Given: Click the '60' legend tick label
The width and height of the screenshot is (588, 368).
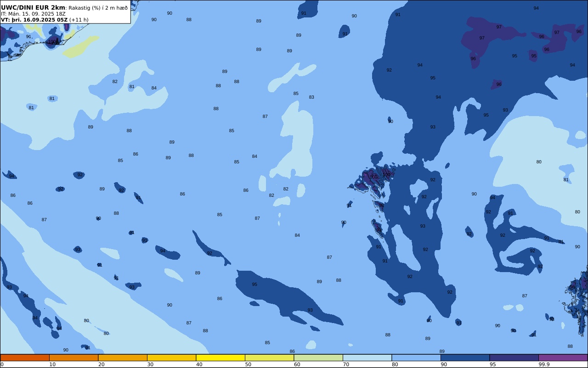Looking at the screenshot, I should [x=297, y=364].
